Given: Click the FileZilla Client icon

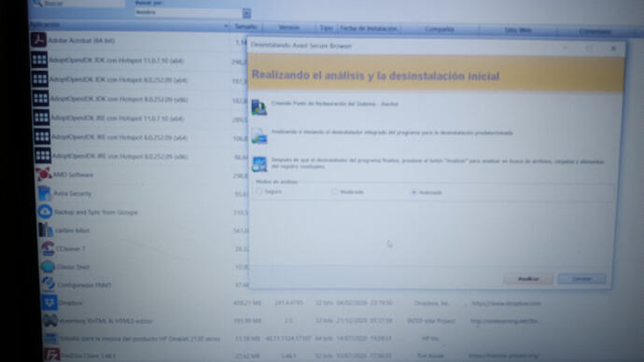Looking at the screenshot, I should [52, 355].
